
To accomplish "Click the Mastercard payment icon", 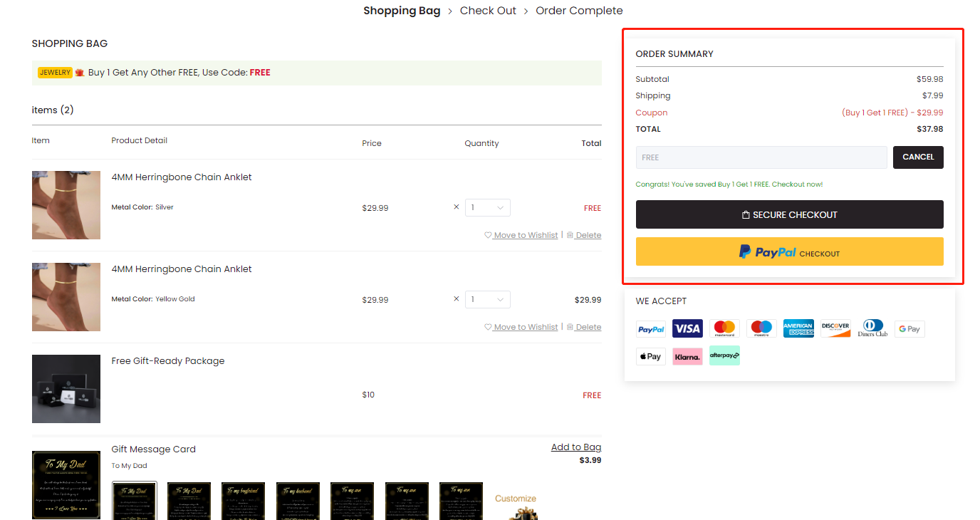I will point(724,328).
